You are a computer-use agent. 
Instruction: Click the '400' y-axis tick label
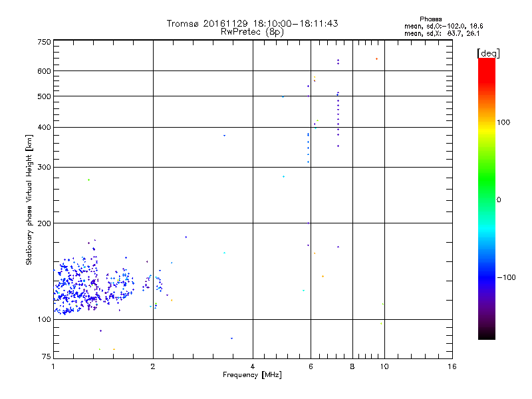click(x=44, y=127)
